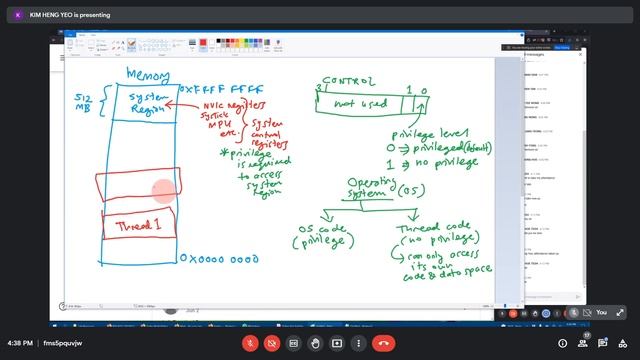The image size is (640, 360).
Task: Close the shared in-call messages panel
Action: click(x=580, y=54)
